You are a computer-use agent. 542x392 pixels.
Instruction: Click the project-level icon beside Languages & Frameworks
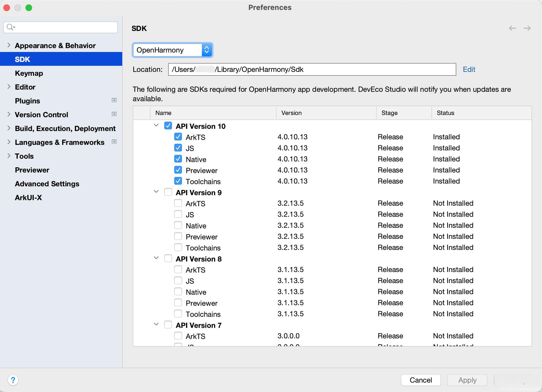pos(114,142)
